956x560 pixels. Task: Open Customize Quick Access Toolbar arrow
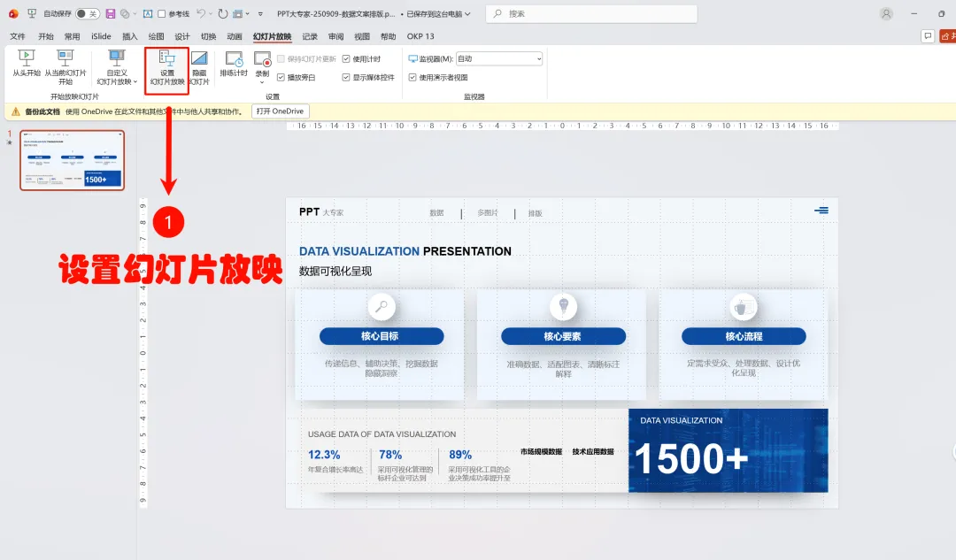(x=260, y=13)
